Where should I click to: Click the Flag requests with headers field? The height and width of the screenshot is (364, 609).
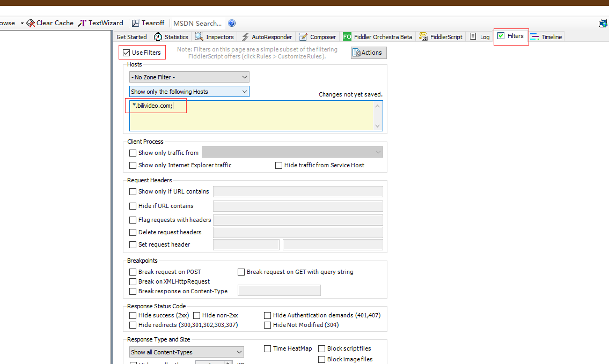298,220
